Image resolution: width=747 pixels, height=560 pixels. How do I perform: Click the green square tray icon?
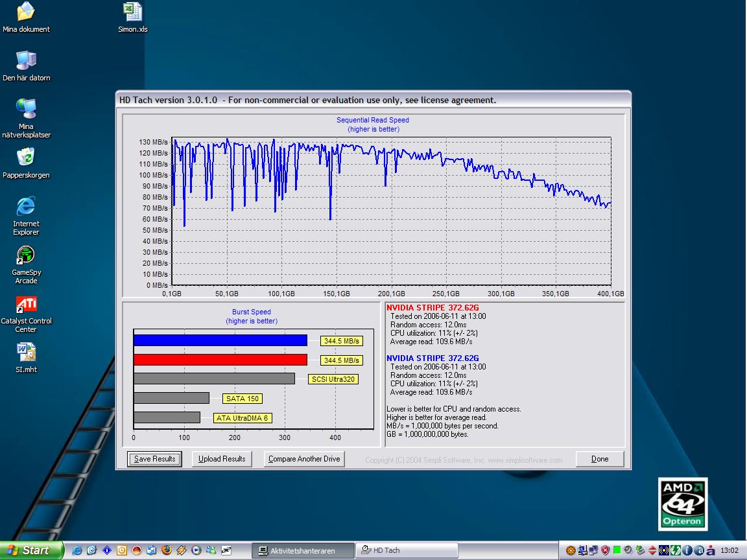[617, 550]
